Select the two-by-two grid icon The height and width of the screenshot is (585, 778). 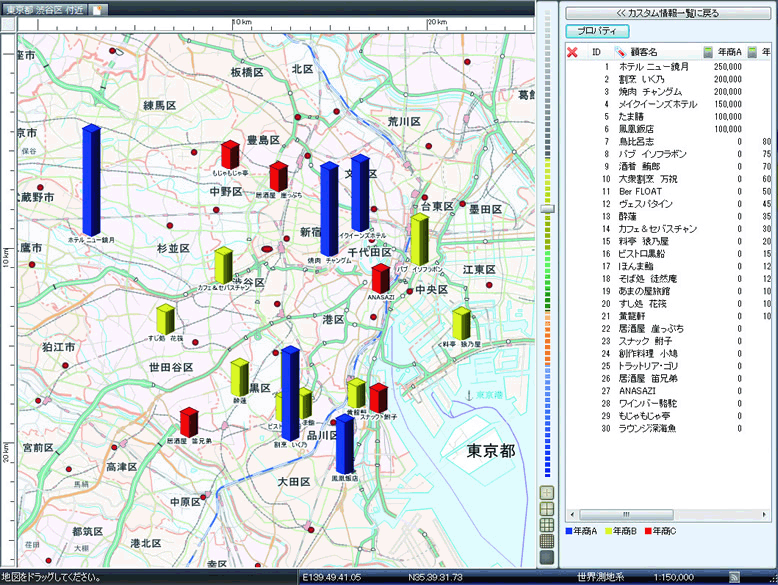(547, 509)
